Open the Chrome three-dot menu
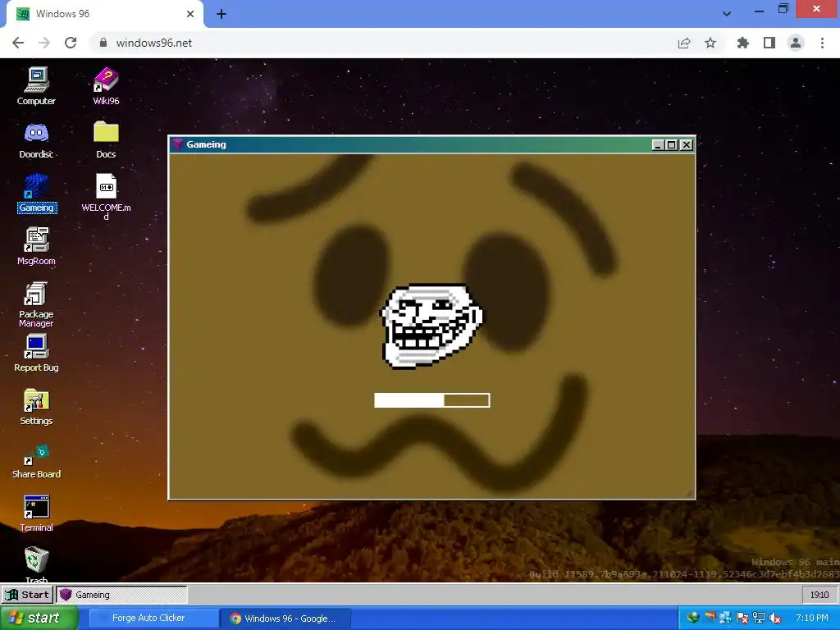The height and width of the screenshot is (630, 840). click(x=822, y=43)
